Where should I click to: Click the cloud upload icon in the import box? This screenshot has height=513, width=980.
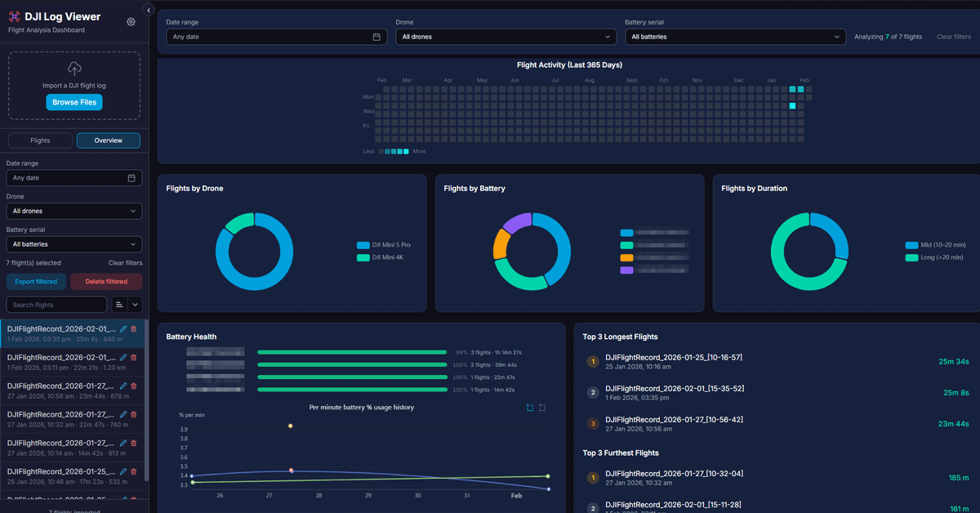click(74, 69)
